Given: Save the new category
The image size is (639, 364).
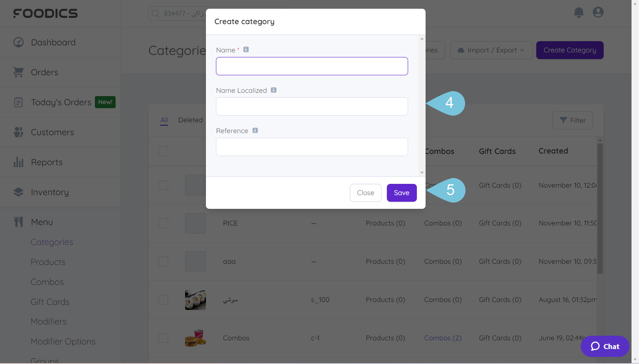Looking at the screenshot, I should tap(401, 193).
